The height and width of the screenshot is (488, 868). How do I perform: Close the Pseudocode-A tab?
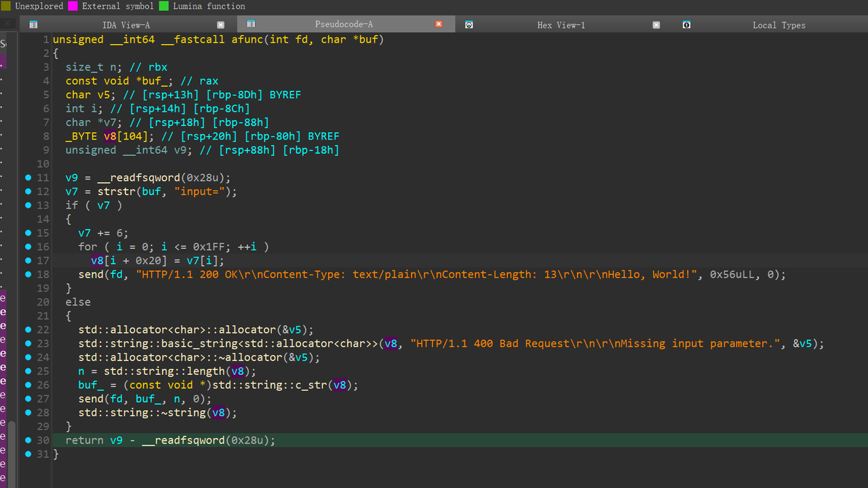point(439,24)
